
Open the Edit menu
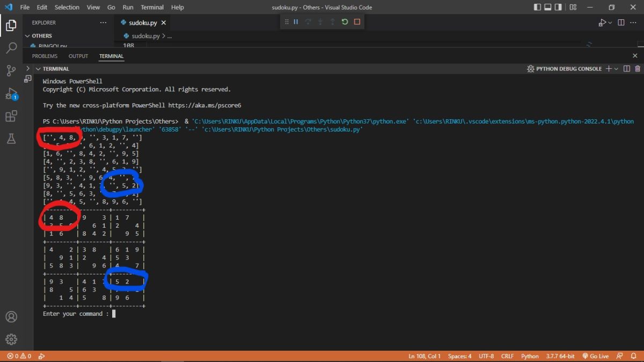[x=42, y=7]
